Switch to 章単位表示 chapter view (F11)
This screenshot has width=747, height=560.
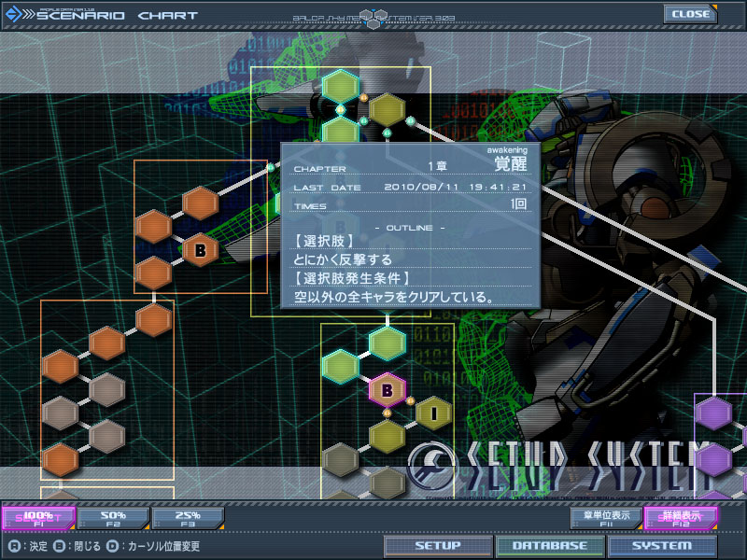[606, 518]
